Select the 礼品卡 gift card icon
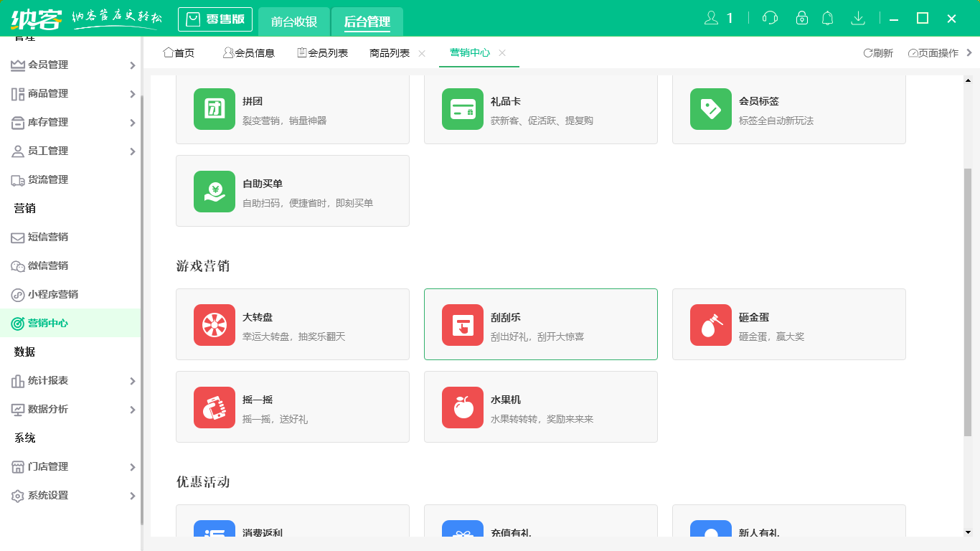The height and width of the screenshot is (551, 980). click(462, 108)
